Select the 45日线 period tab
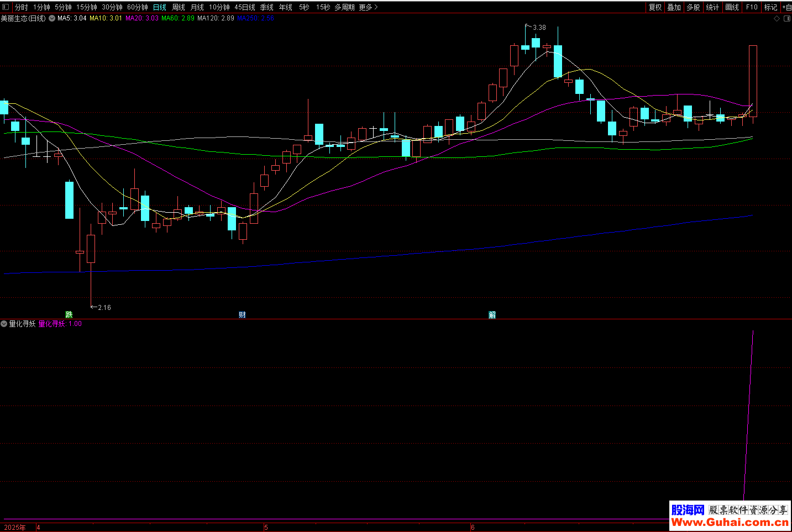Image resolution: width=792 pixels, height=532 pixels. [x=245, y=7]
